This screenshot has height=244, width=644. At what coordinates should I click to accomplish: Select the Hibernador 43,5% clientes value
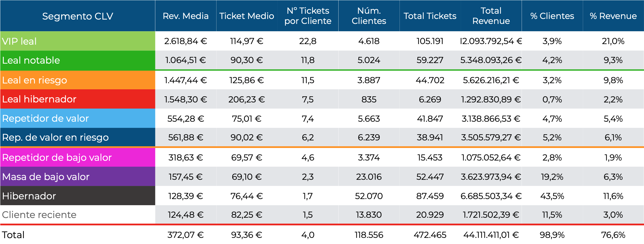pos(552,196)
